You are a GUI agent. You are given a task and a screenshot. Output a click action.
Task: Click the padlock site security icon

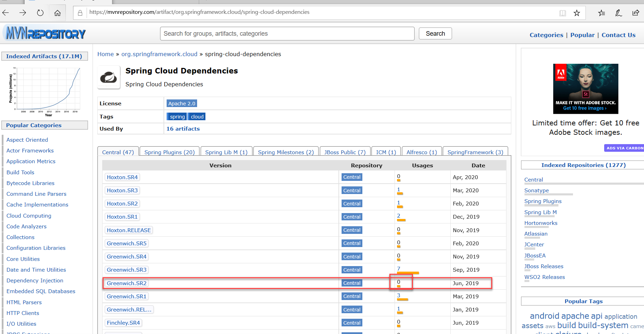tap(80, 13)
